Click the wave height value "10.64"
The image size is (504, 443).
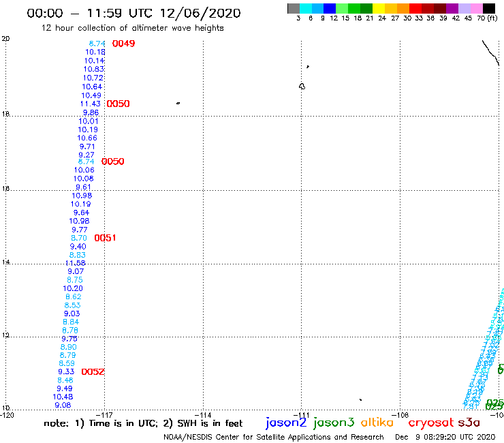92,87
